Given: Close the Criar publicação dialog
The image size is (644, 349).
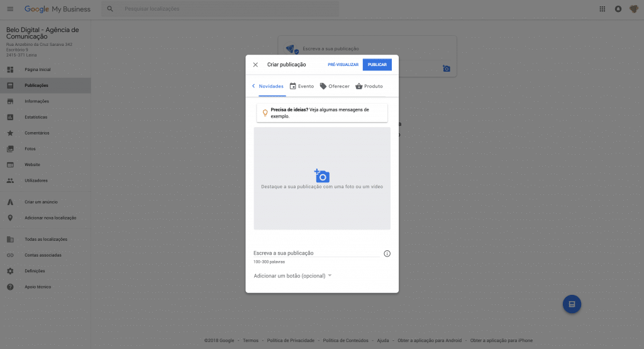Looking at the screenshot, I should tap(255, 65).
